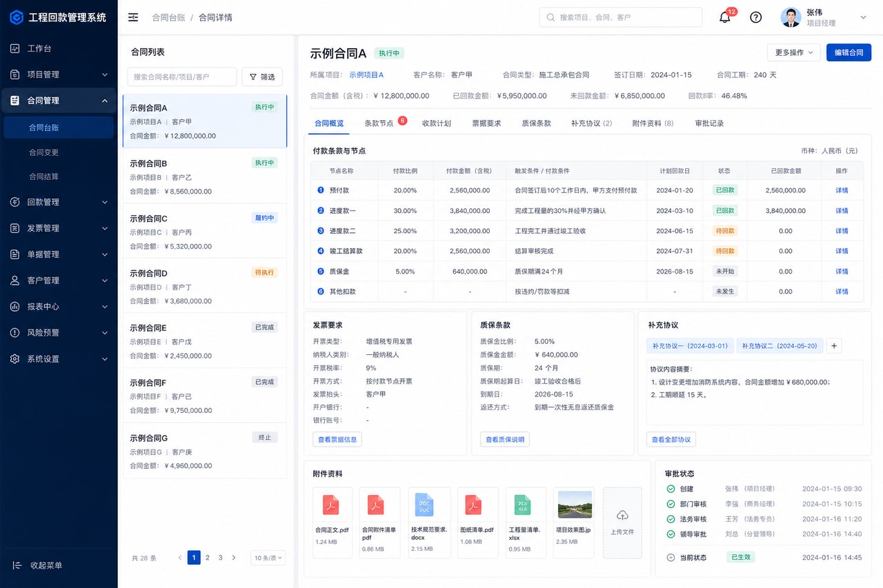Click the contract list search field

(x=182, y=77)
